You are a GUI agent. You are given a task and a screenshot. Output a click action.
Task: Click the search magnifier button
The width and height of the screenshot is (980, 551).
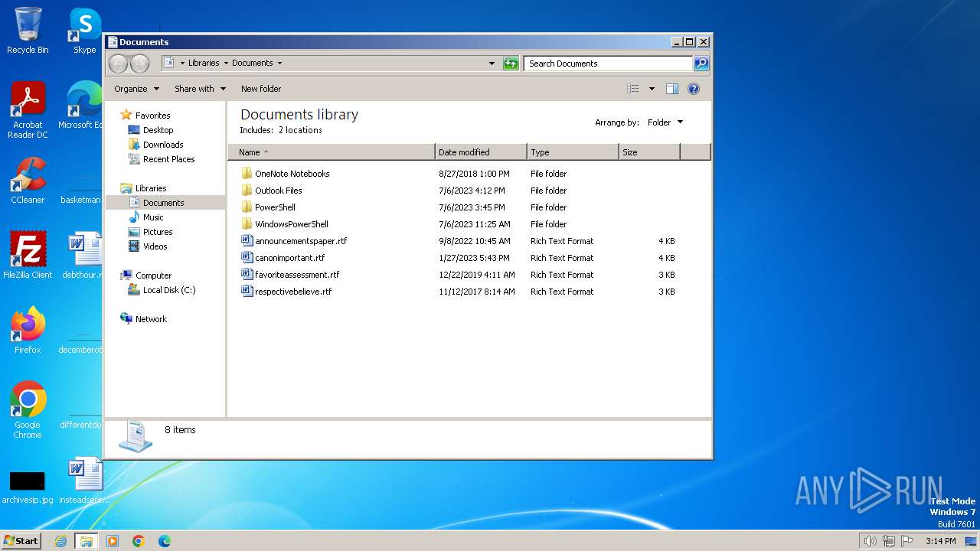701,64
